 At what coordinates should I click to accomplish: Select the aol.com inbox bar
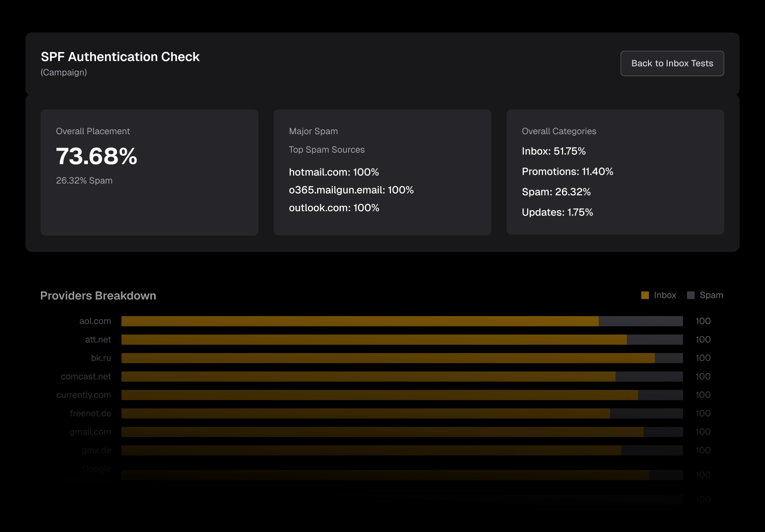click(360, 321)
